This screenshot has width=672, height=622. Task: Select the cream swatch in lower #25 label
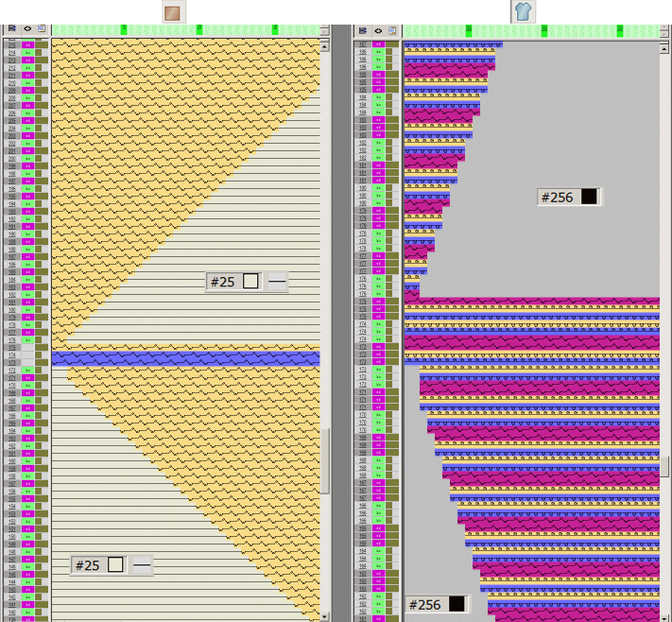(115, 565)
